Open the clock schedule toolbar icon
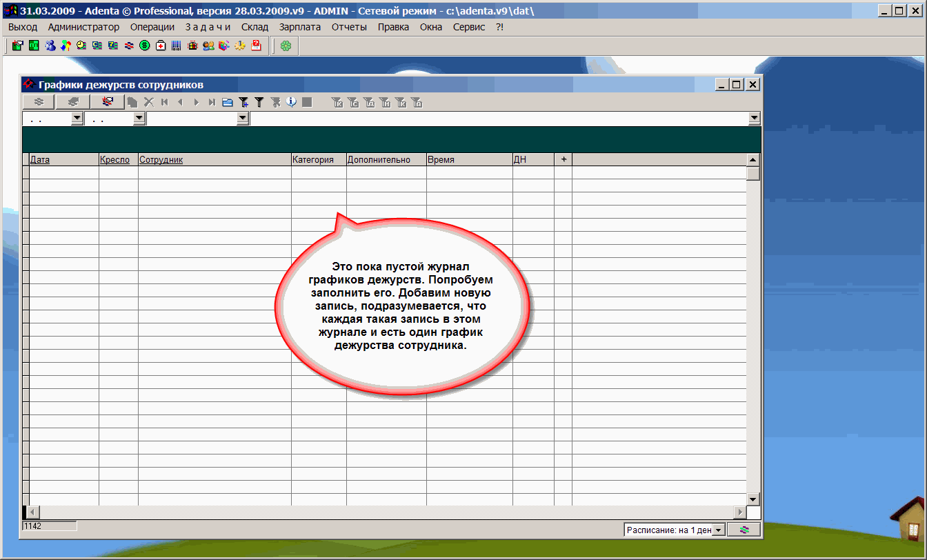The image size is (927, 560). point(81,46)
